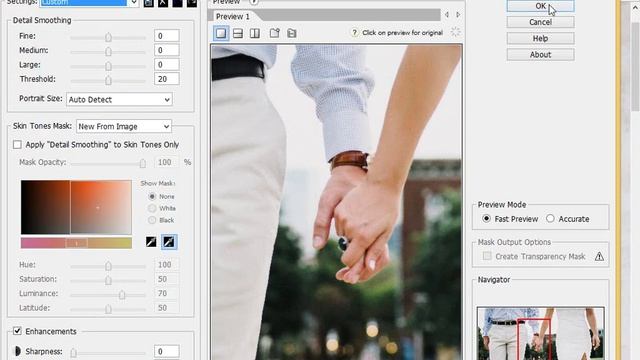This screenshot has width=640, height=360.
Task: Select the Black show mask option
Action: point(152,220)
